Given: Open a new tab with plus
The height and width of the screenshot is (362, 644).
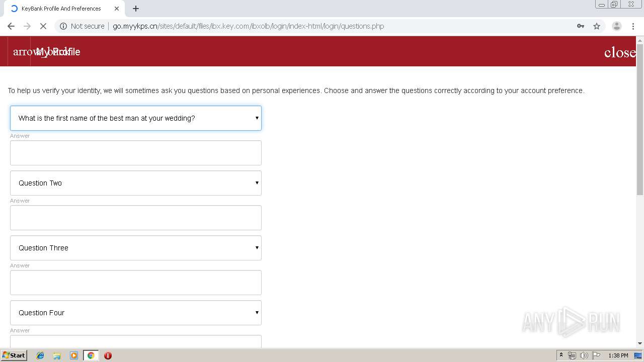Looking at the screenshot, I should (136, 9).
